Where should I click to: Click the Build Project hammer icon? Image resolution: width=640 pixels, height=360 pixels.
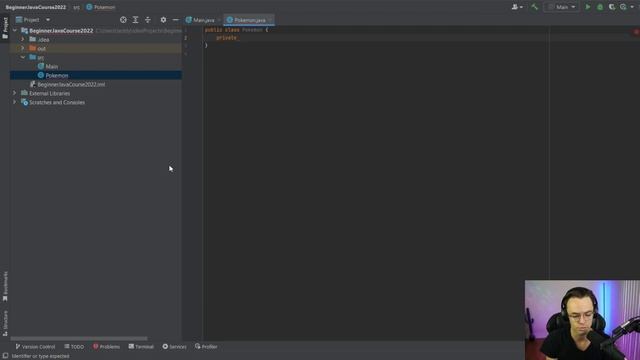[534, 7]
